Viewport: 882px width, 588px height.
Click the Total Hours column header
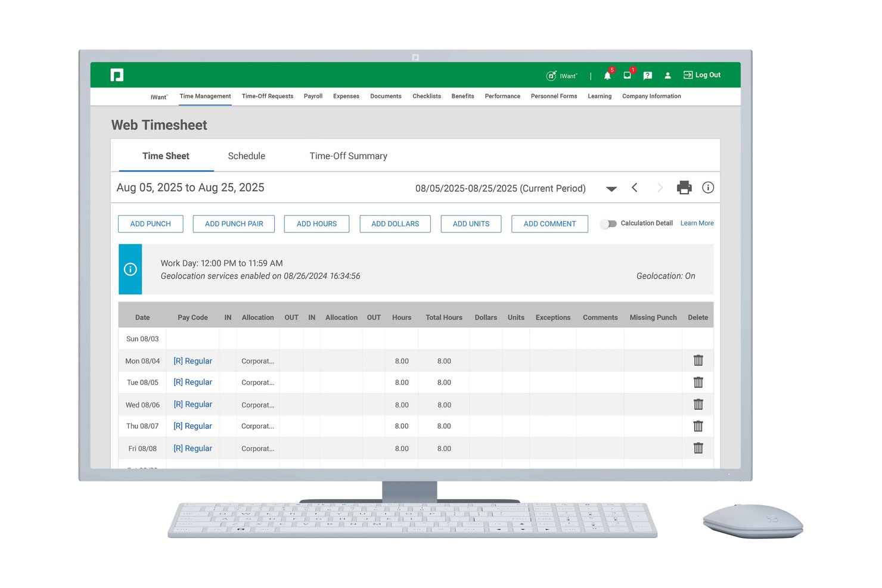(444, 318)
